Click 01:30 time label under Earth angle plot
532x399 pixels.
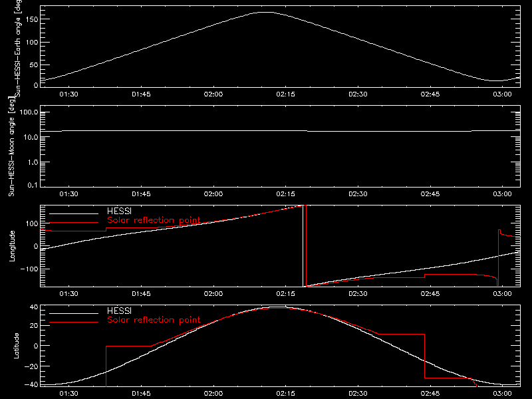(69, 94)
